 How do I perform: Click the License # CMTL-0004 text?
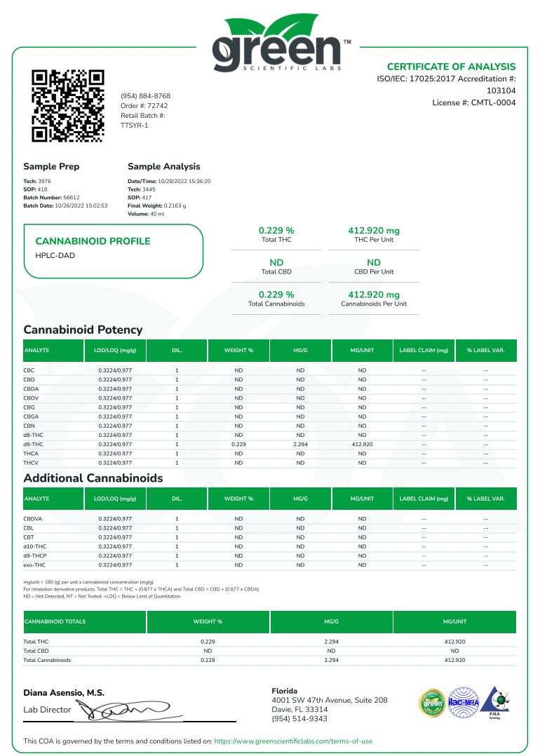click(474, 102)
